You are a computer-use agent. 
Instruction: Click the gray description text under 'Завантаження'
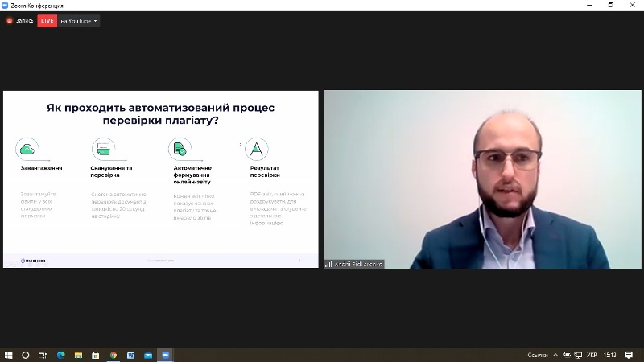tap(38, 205)
